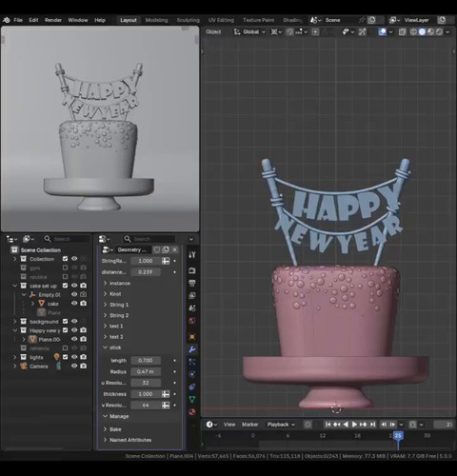Screen dimensions: 457x476
Task: Play the animation forward
Action: [354, 425]
